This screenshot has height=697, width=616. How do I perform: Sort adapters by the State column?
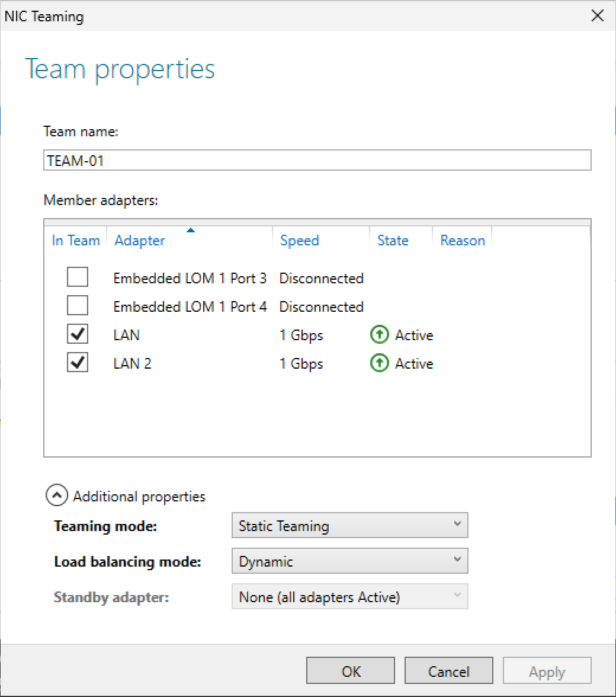tap(393, 241)
